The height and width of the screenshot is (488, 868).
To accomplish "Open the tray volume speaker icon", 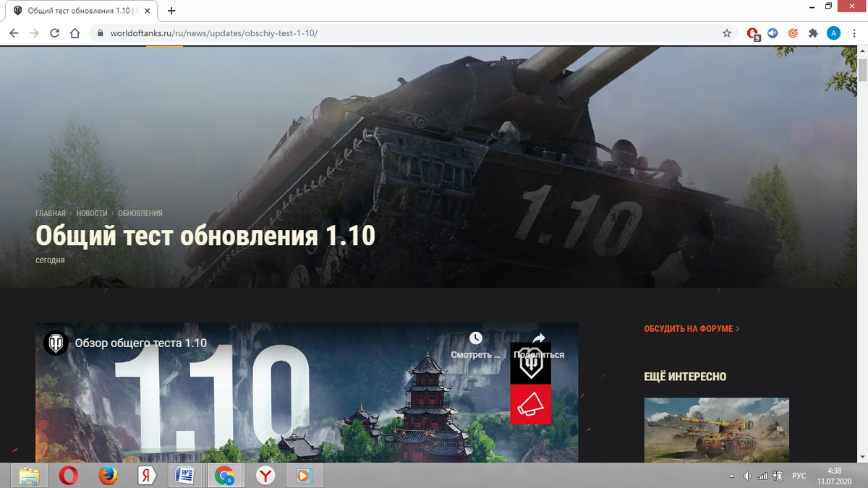I will click(747, 476).
